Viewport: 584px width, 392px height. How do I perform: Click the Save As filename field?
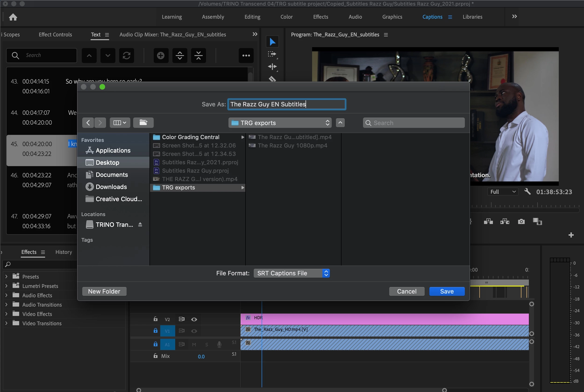click(286, 104)
